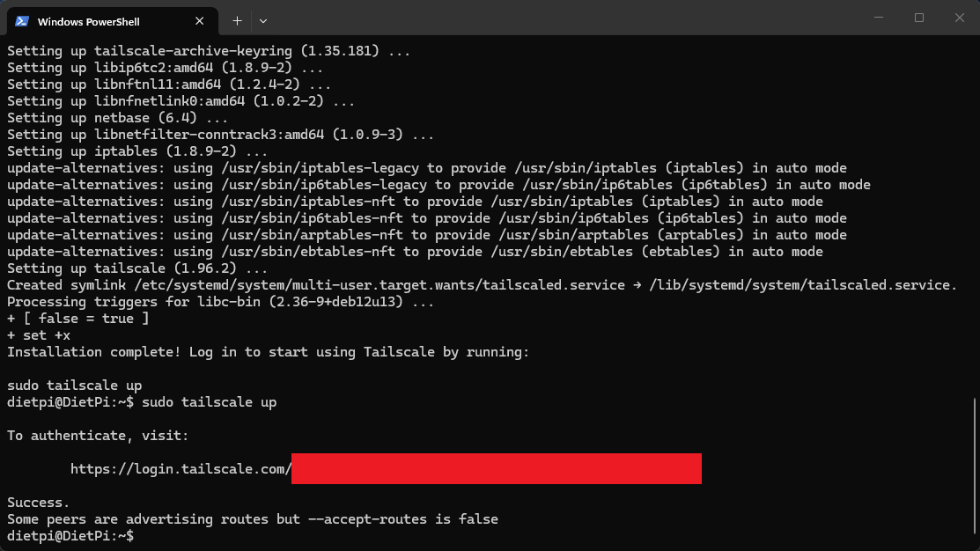Click the 'Setting up tailscale (1.96.2)' line

[x=137, y=268]
